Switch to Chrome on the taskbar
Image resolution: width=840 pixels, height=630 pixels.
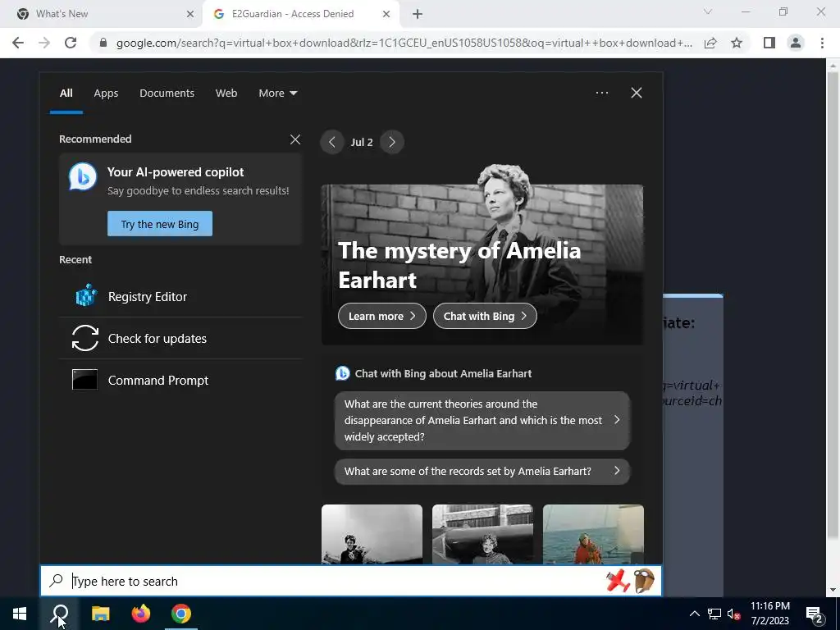181,614
